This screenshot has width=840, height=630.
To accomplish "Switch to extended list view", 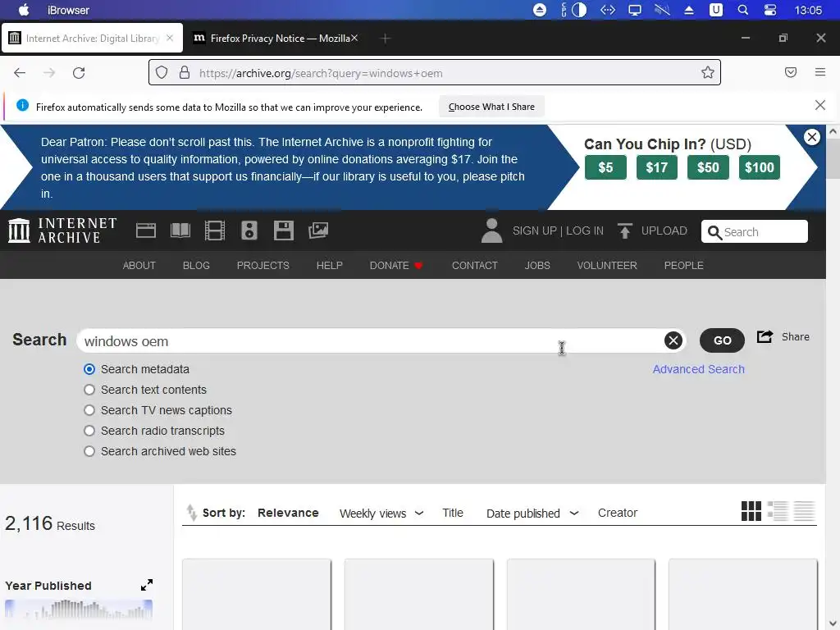I will click(778, 511).
